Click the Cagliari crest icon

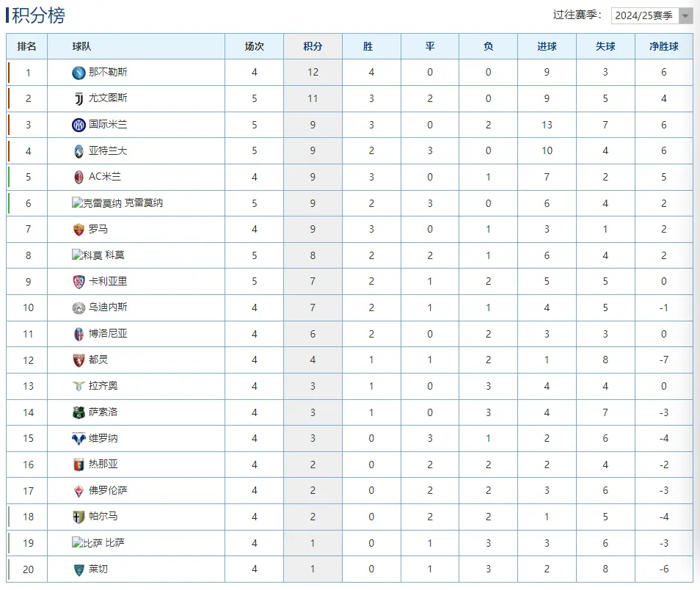79,281
